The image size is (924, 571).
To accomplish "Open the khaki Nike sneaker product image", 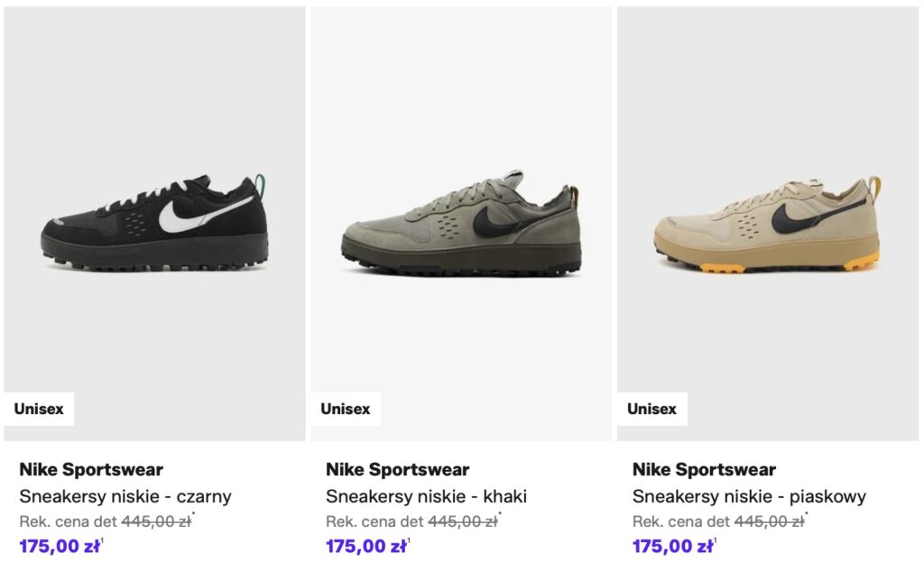I will [x=461, y=226].
